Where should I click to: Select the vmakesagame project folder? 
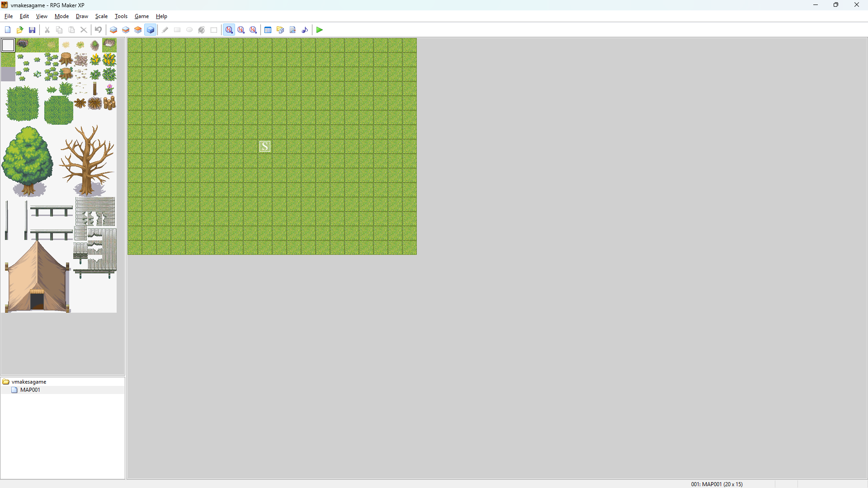[x=29, y=382]
